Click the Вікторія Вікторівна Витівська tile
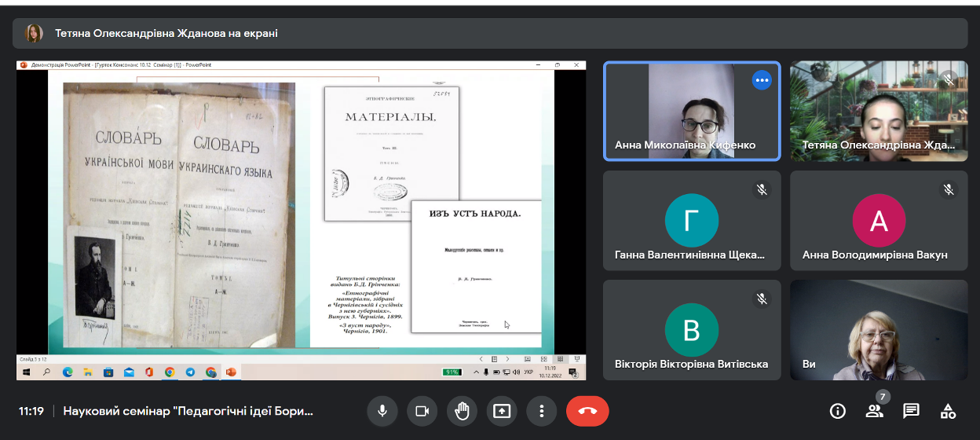 691,329
